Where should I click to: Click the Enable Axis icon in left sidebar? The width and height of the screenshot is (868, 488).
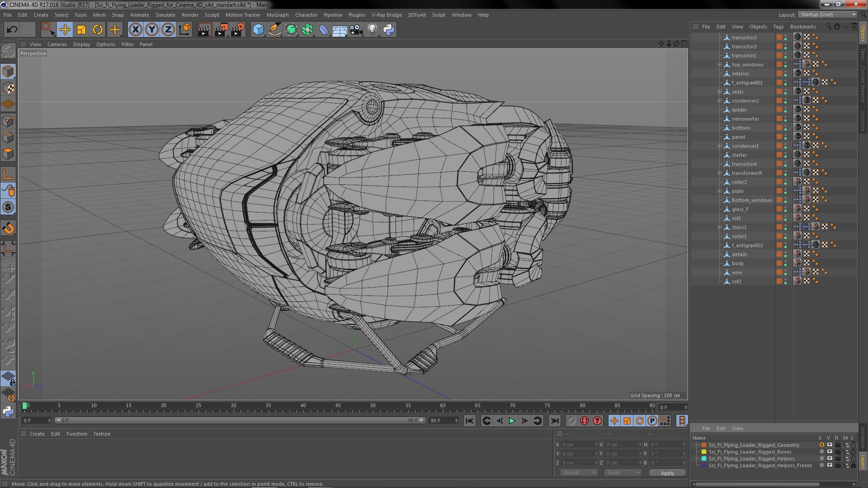point(8,174)
